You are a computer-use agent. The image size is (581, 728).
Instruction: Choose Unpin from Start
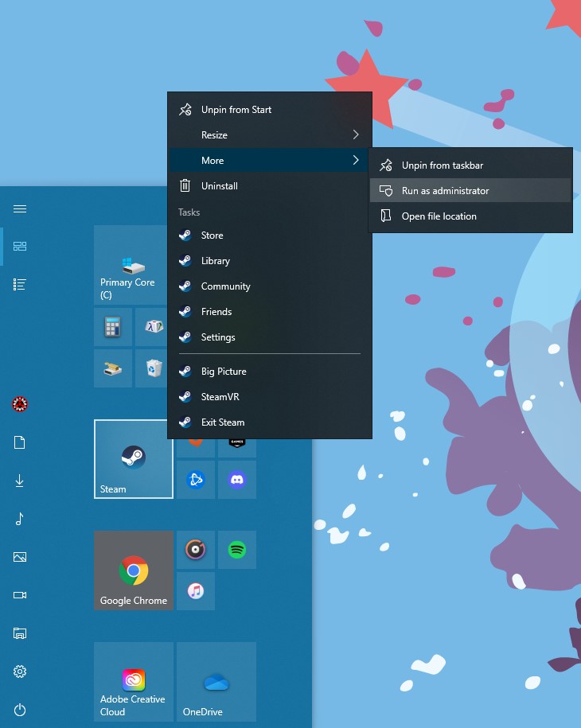[270, 110]
